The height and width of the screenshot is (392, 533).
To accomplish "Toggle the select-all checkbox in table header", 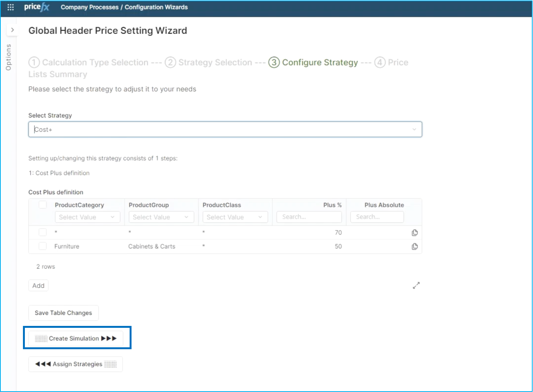I will (x=43, y=205).
